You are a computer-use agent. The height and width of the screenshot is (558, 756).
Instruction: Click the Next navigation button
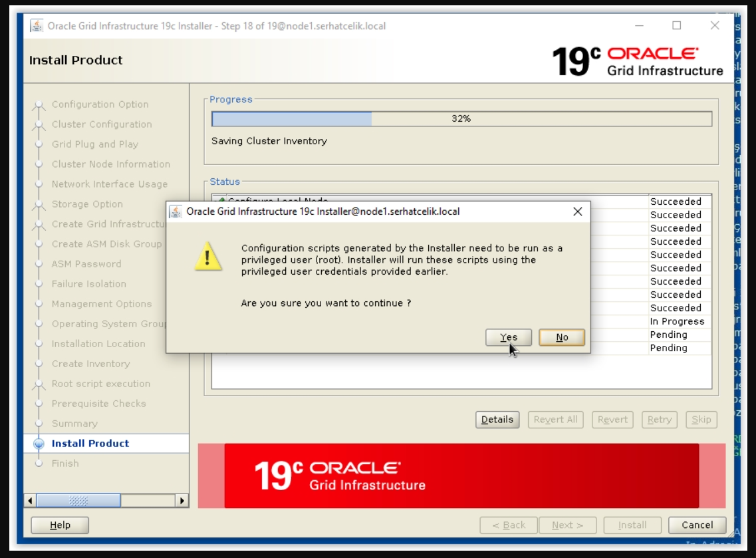pyautogui.click(x=567, y=525)
